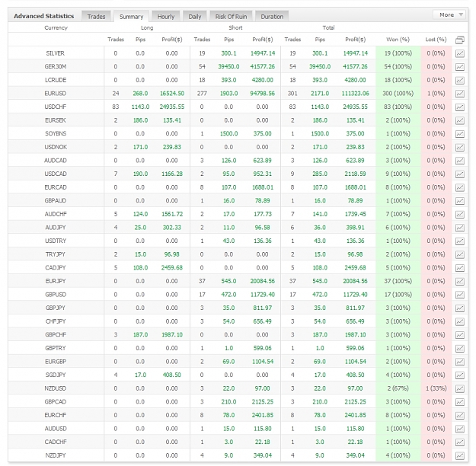
Task: Open the chart icon for GBPCHF row
Action: coord(459,335)
